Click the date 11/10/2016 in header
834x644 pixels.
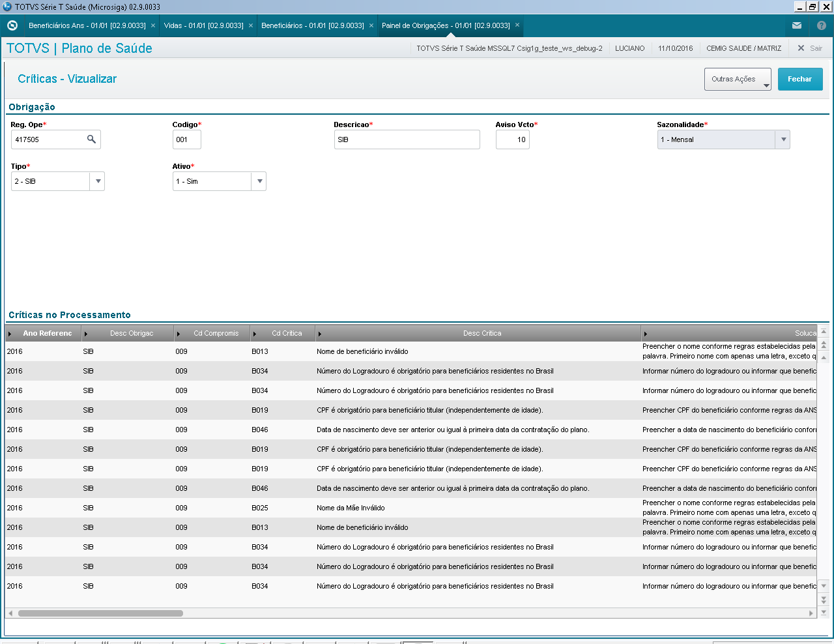click(676, 48)
